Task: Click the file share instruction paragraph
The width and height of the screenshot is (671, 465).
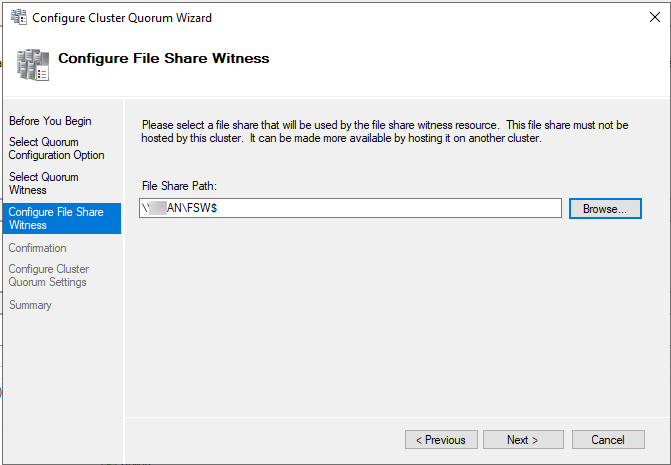Action: point(385,131)
